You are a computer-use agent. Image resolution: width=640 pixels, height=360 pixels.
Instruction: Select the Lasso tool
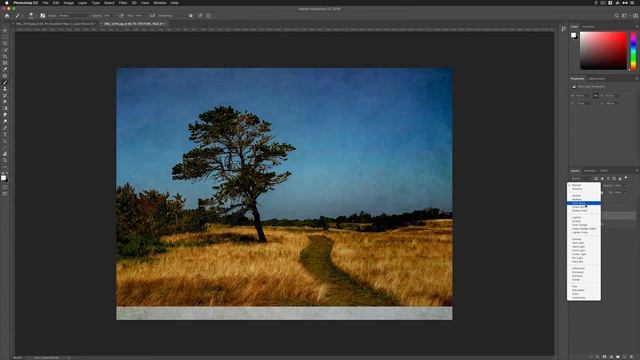coord(5,43)
